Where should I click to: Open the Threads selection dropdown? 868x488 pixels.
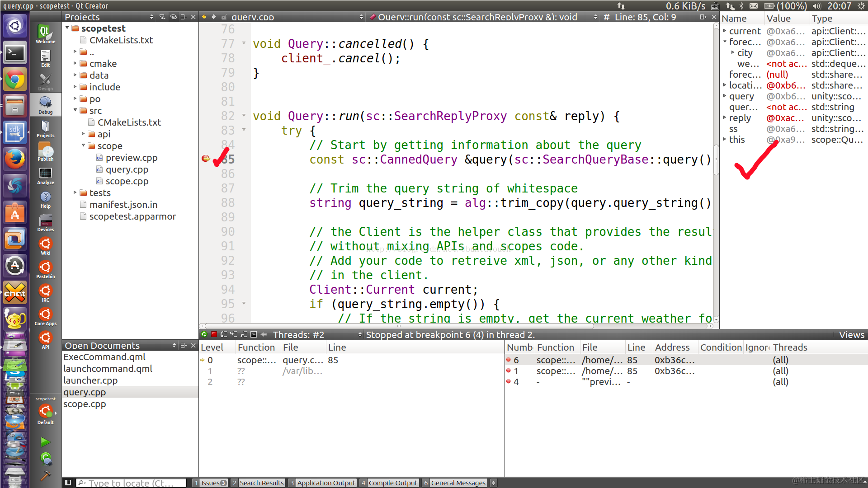[317, 334]
